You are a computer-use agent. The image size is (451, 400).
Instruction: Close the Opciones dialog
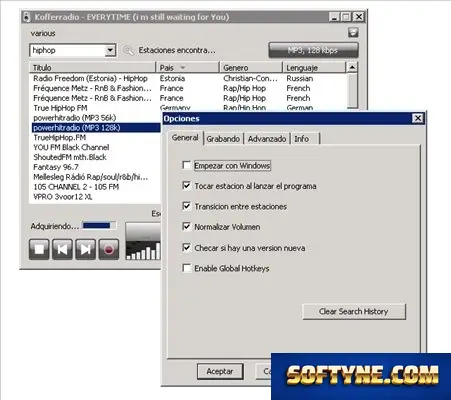coord(418,118)
